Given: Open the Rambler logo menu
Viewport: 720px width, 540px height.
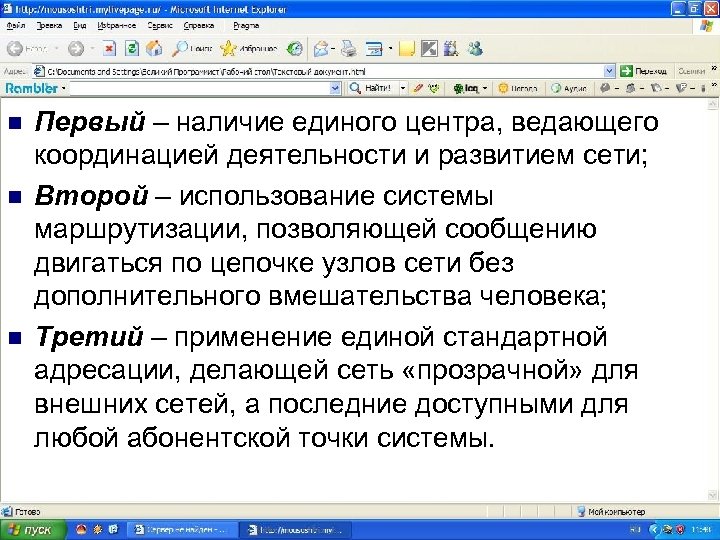Looking at the screenshot, I should tap(35, 88).
